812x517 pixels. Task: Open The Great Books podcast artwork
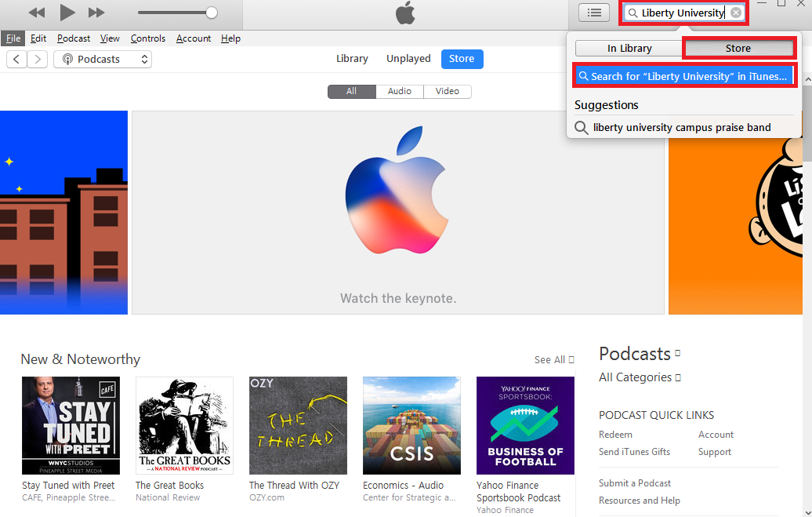184,425
